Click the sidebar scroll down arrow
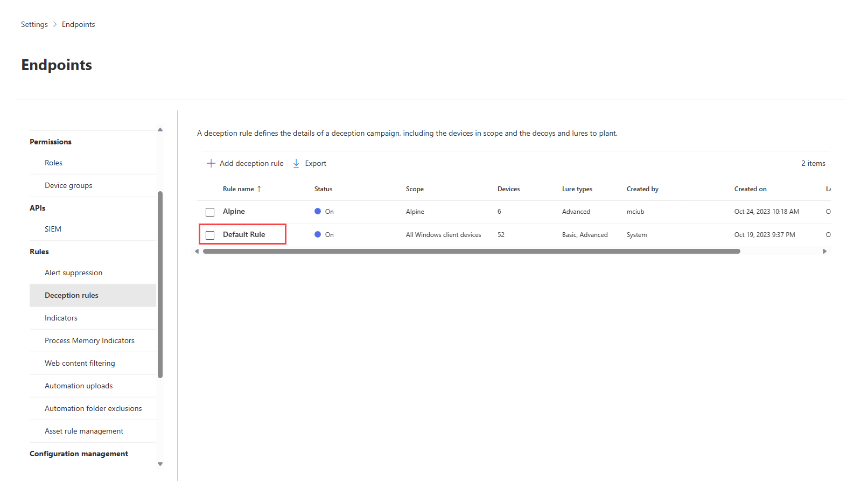The image size is (868, 481). [x=160, y=464]
